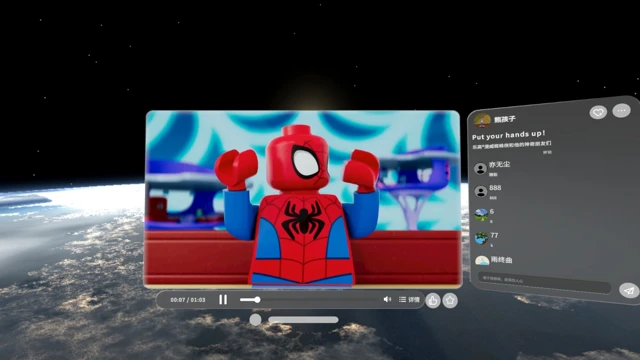The image size is (640, 360).
Task: Click the heart icon in comments panel
Action: (598, 112)
